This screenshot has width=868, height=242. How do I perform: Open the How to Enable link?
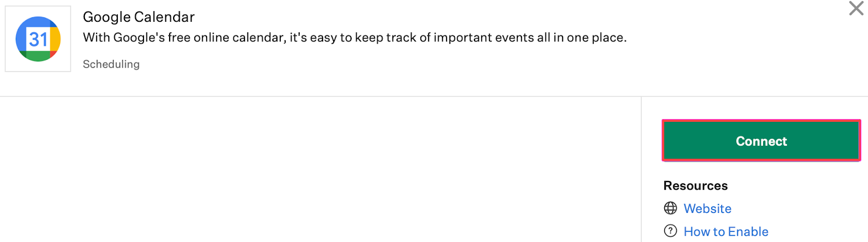click(726, 231)
